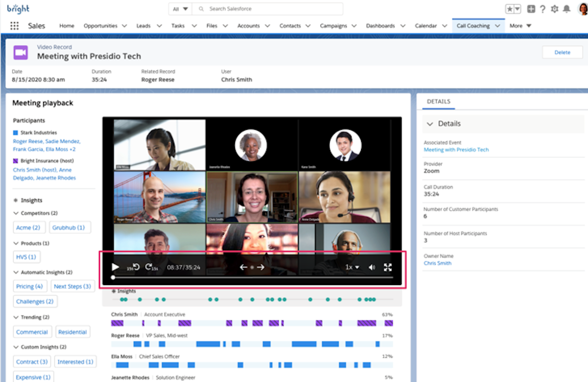Open the App Launcher grid icon

coord(15,26)
